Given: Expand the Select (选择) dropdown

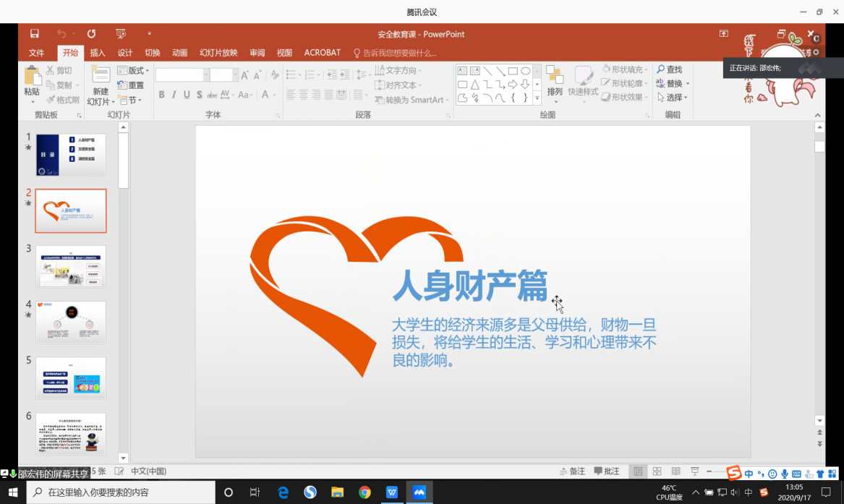Looking at the screenshot, I should [673, 98].
